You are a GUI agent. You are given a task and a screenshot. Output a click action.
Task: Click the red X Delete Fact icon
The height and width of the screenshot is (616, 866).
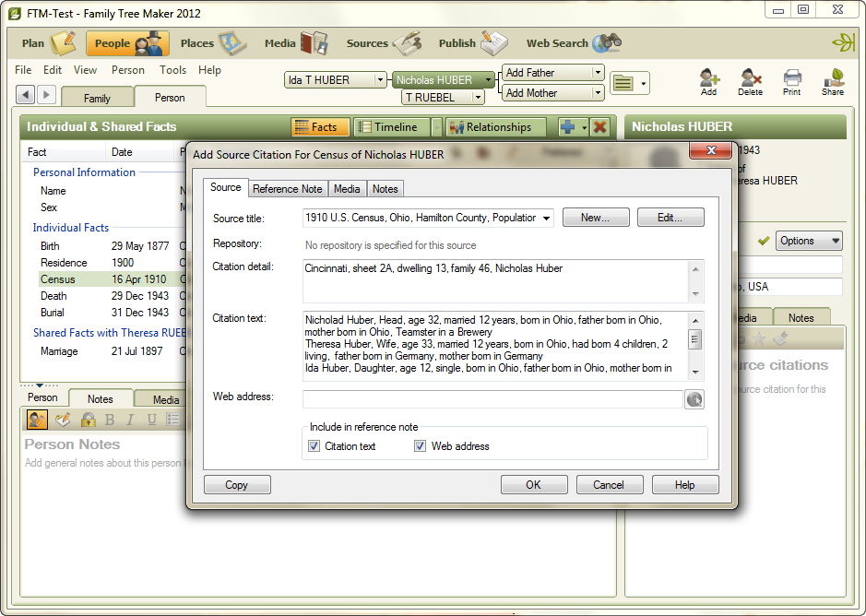coord(599,127)
